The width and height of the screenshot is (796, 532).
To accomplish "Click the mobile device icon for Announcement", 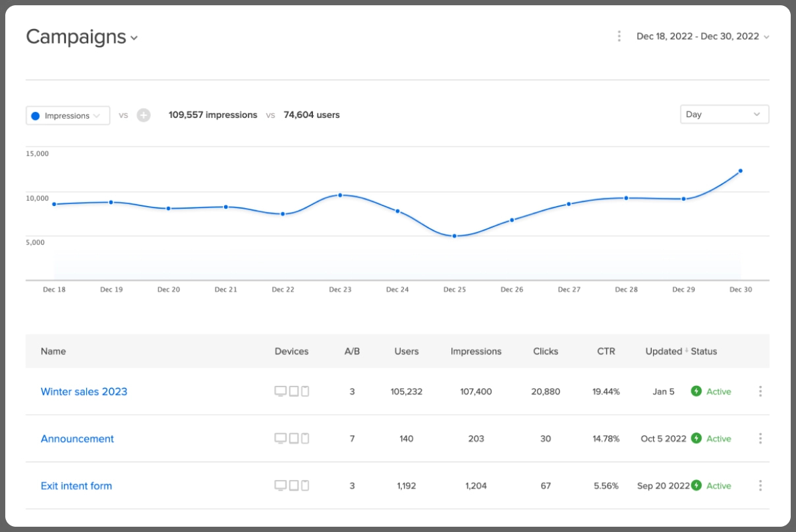I will coord(305,439).
